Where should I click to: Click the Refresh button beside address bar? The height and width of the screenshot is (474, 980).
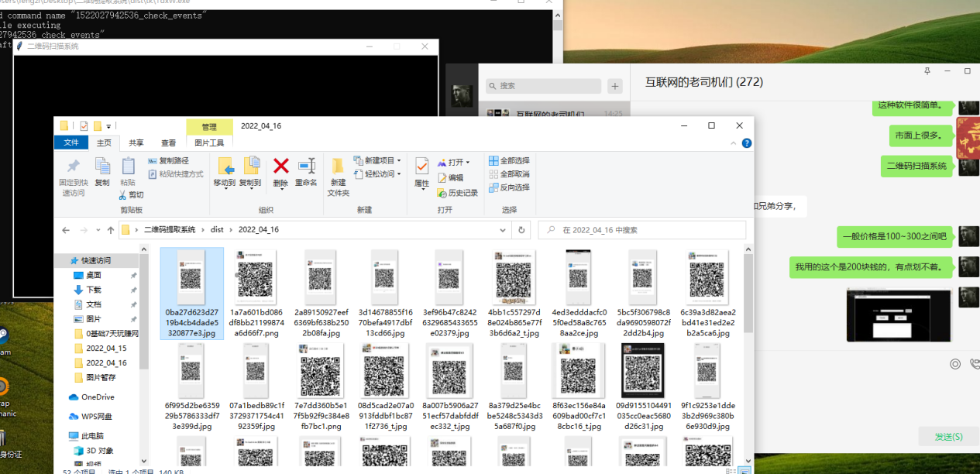point(521,230)
